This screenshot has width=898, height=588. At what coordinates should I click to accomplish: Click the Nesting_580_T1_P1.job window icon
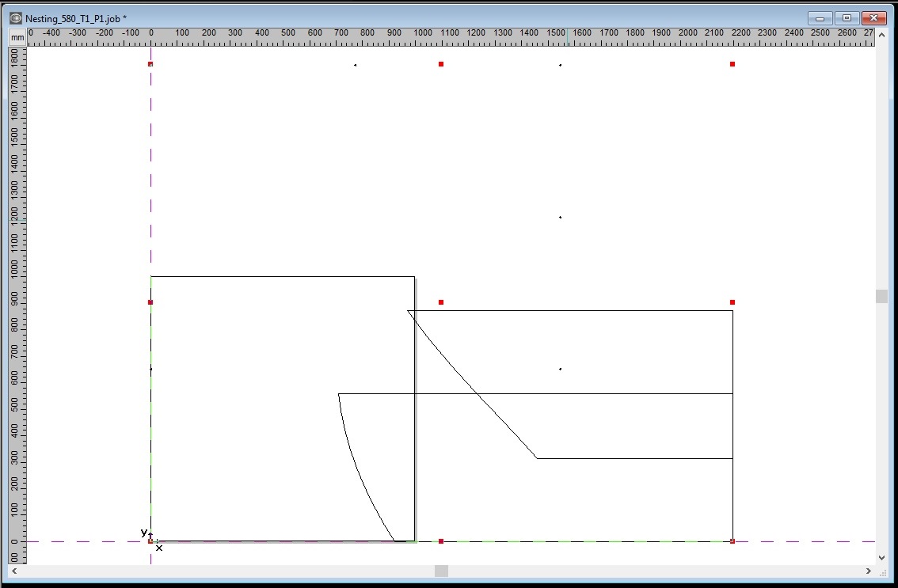[x=16, y=18]
